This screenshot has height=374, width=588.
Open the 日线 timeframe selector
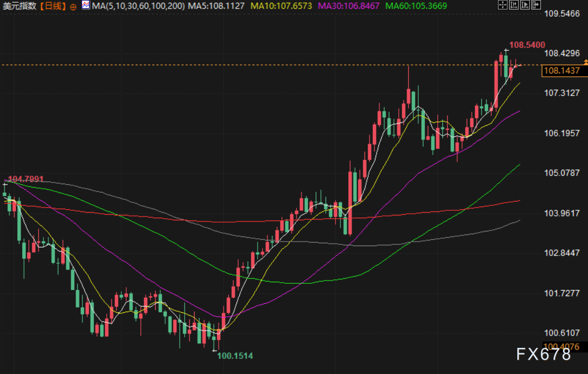[53, 6]
